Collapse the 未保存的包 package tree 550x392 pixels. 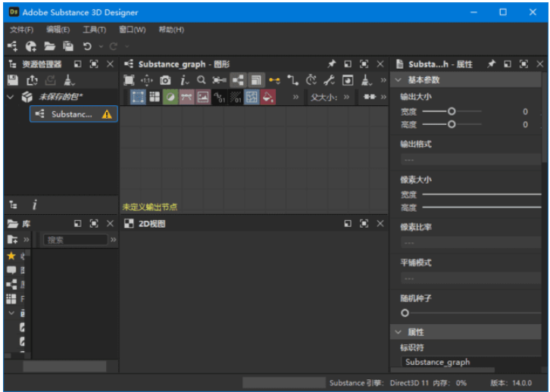coord(11,97)
